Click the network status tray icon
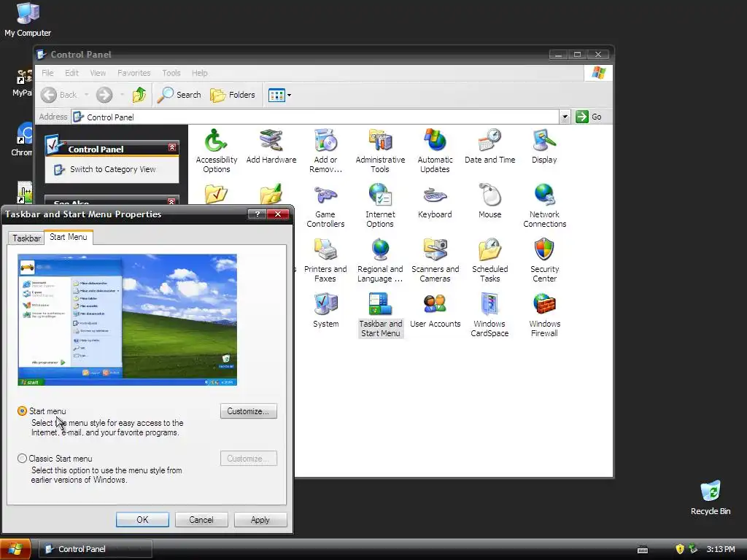This screenshot has width=747, height=560. pos(693,549)
